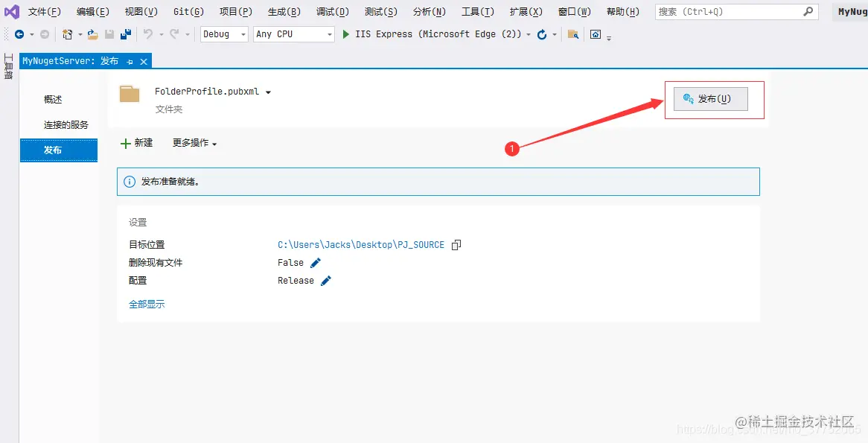Open the 帮助(H) menu
This screenshot has width=868, height=443.
coord(623,12)
